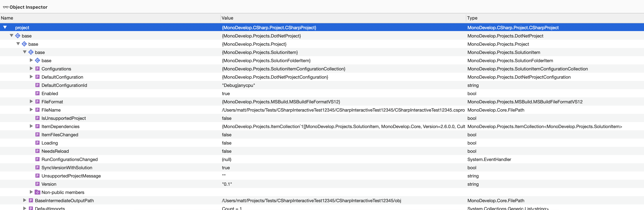
Task: Click the empty string UnsupportedProjectMessage value
Action: tap(224, 175)
